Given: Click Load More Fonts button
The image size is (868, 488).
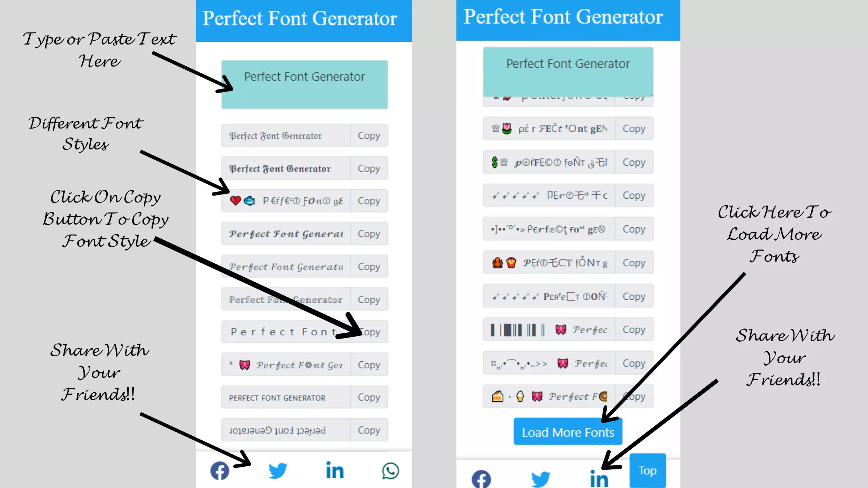Looking at the screenshot, I should (x=568, y=432).
